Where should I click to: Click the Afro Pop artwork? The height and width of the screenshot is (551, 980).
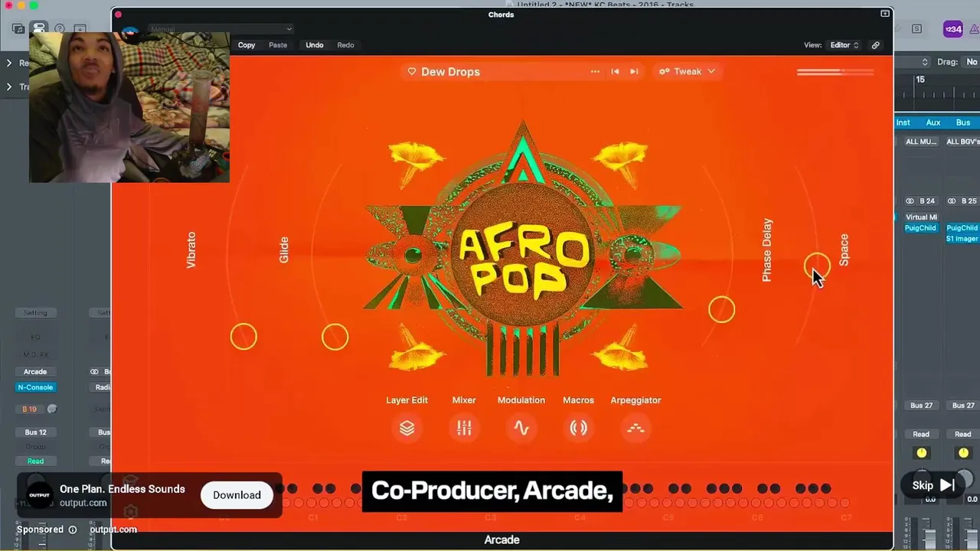tap(523, 249)
